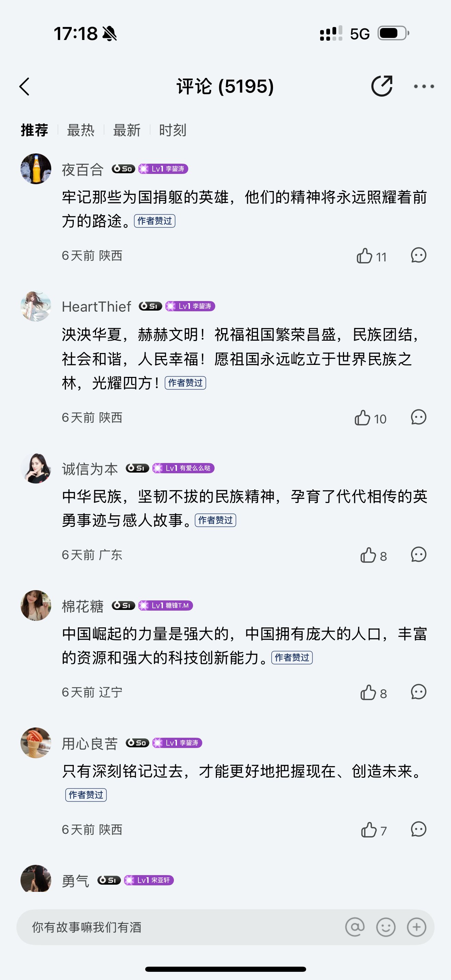Switch to the 最新 tab
Viewport: 451px width, 980px height.
(127, 130)
